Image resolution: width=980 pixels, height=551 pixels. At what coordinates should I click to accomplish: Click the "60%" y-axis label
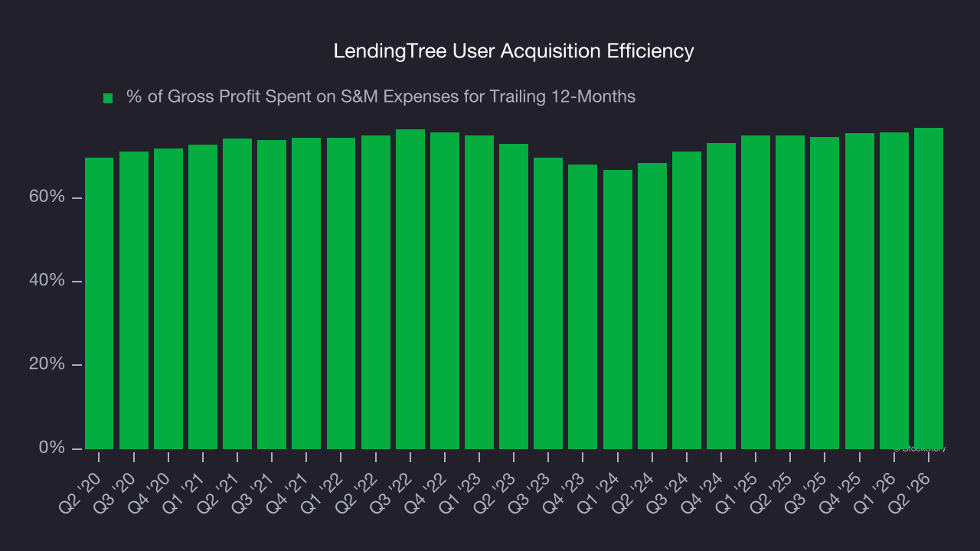46,197
